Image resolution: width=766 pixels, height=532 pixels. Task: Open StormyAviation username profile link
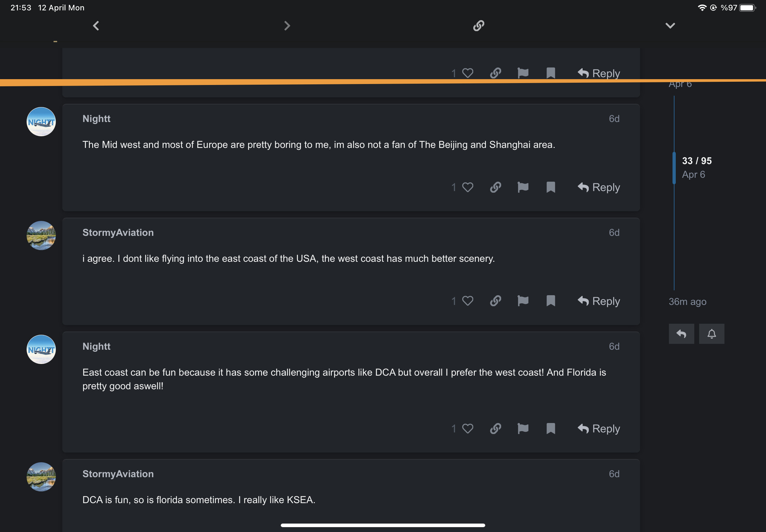coord(118,232)
